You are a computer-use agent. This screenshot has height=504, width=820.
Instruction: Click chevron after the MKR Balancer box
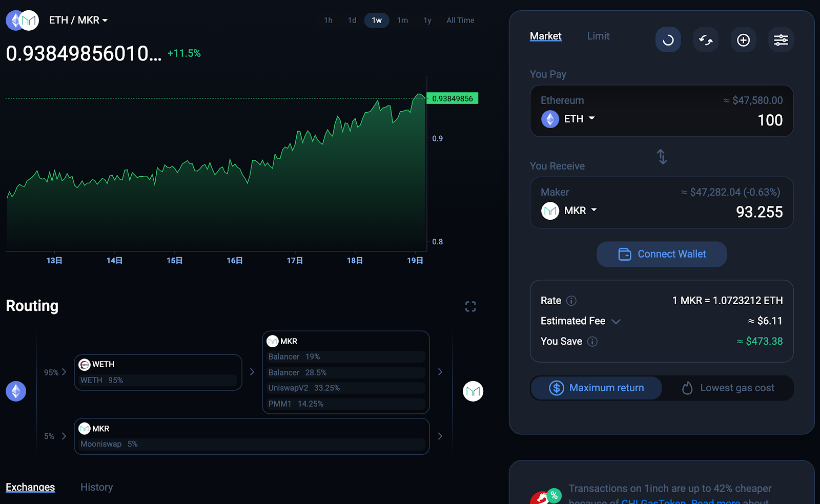440,372
